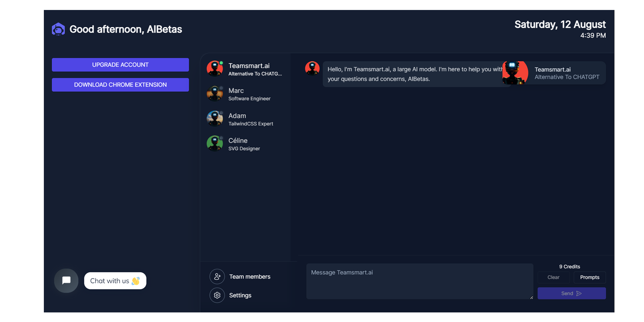Click 'Software Engineer' role under Marc
Screen dimensions: 644x322
point(249,98)
